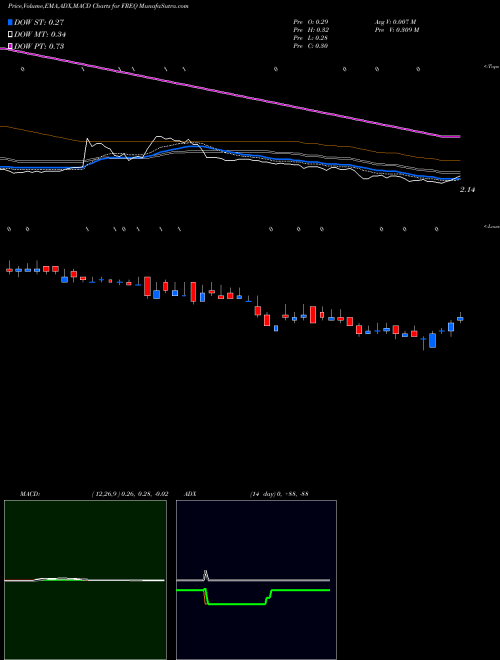Click the 'MACD:' panel heading
The height and width of the screenshot is (660, 500).
coord(30,494)
